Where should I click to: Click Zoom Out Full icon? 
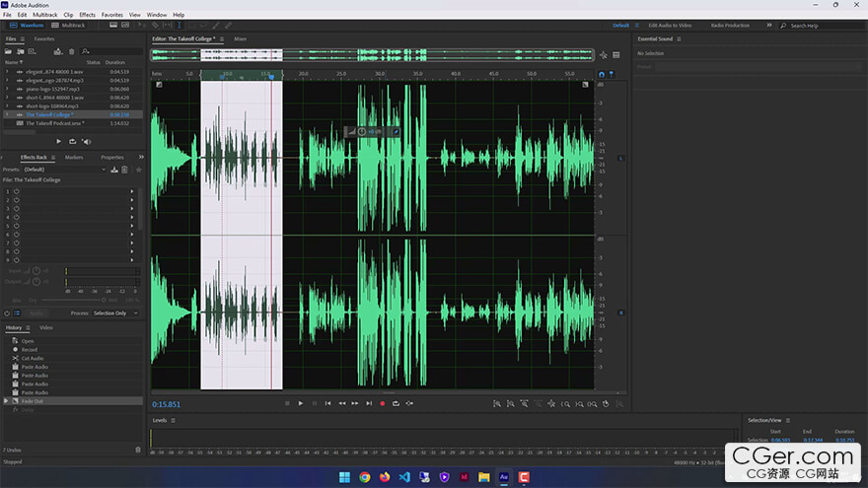[551, 404]
